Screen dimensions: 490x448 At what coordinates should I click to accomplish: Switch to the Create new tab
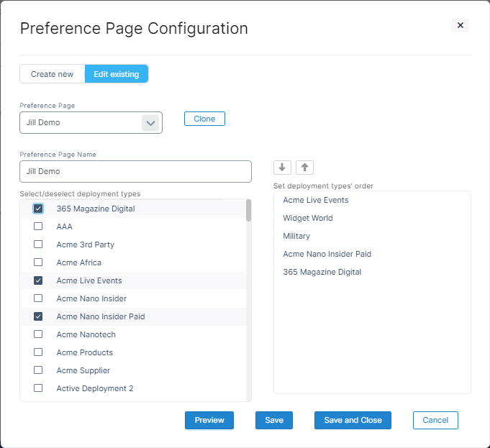(x=52, y=74)
